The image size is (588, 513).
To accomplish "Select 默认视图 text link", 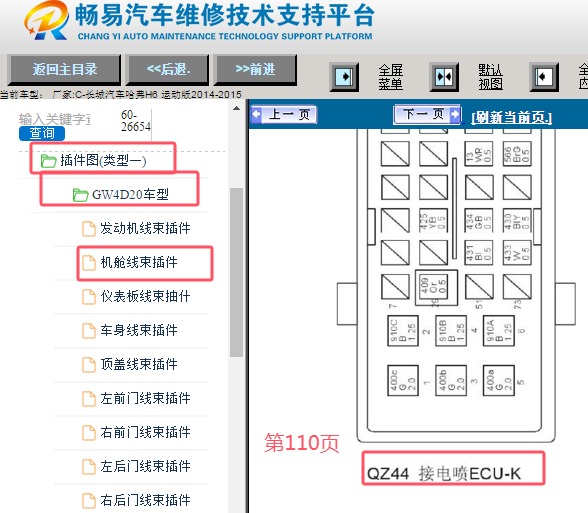I will coord(490,77).
